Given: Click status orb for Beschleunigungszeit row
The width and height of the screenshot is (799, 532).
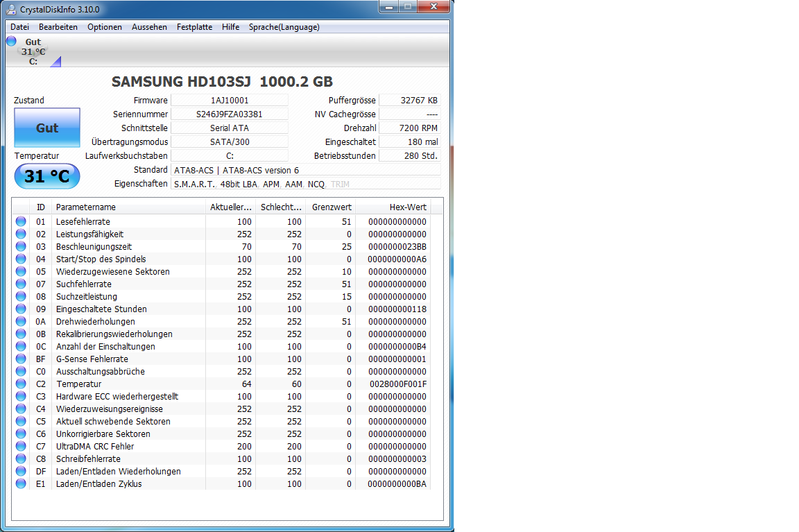Looking at the screenshot, I should (21, 246).
